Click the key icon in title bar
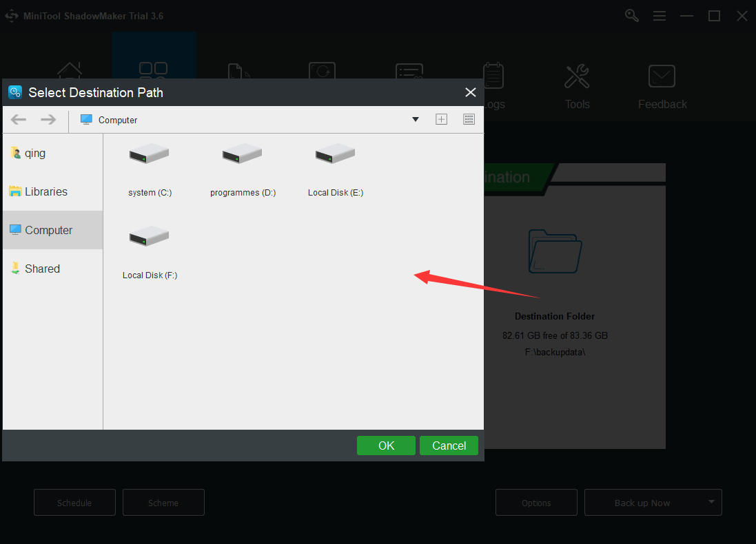Viewport: 756px width, 544px height. point(631,16)
